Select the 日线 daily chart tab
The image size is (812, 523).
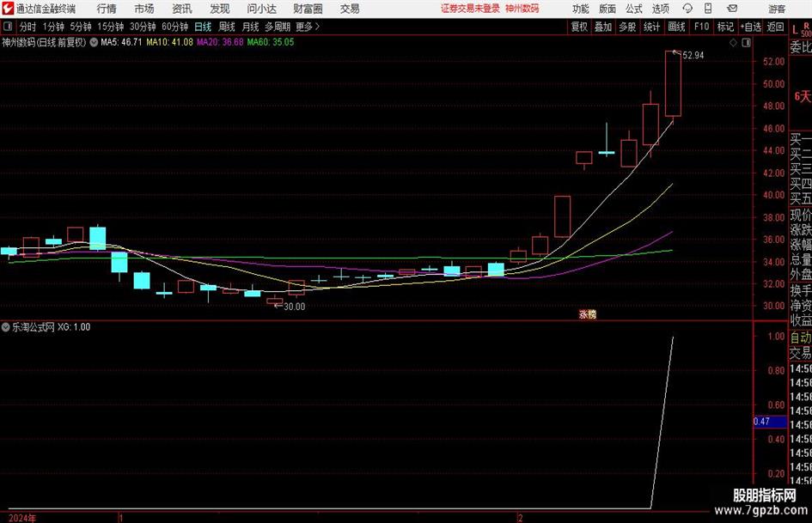point(203,27)
